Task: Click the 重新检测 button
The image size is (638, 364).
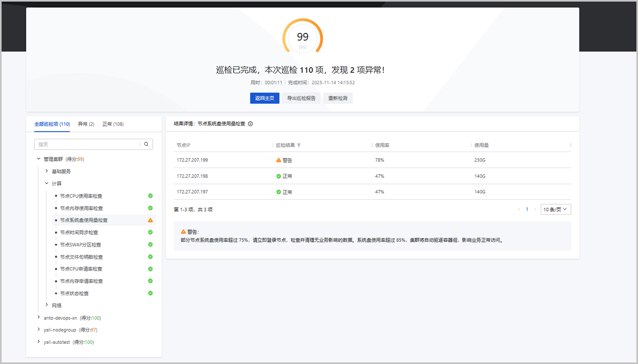Action: 338,98
